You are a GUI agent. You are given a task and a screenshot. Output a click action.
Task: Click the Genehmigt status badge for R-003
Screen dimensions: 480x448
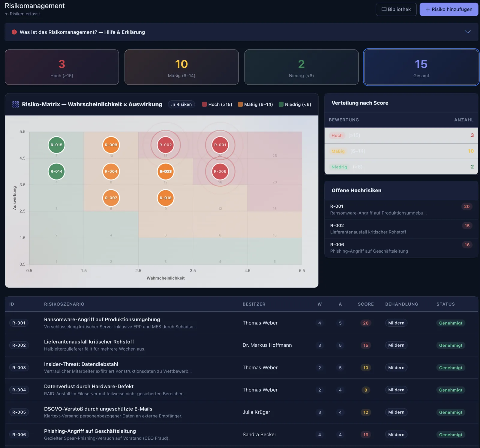pyautogui.click(x=451, y=368)
